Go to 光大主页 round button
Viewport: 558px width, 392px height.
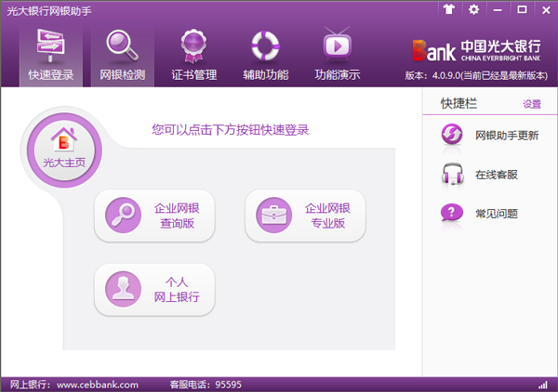[x=64, y=150]
